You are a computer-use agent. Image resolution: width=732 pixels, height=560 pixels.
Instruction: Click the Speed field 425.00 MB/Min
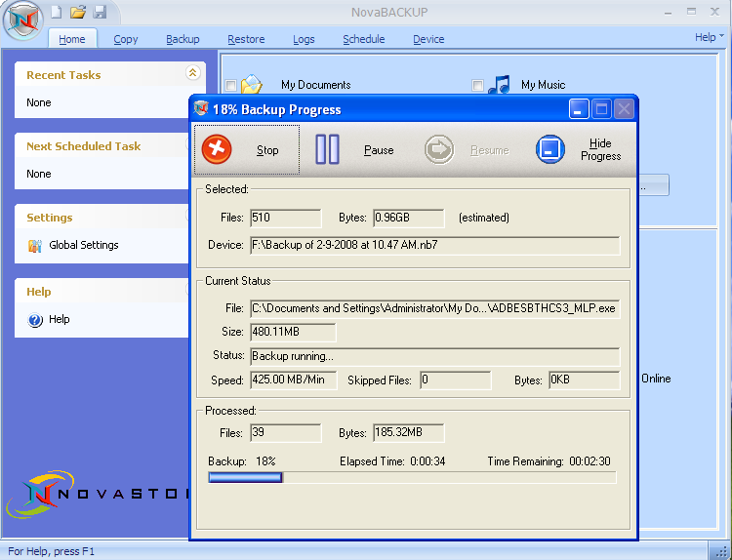[x=293, y=380]
